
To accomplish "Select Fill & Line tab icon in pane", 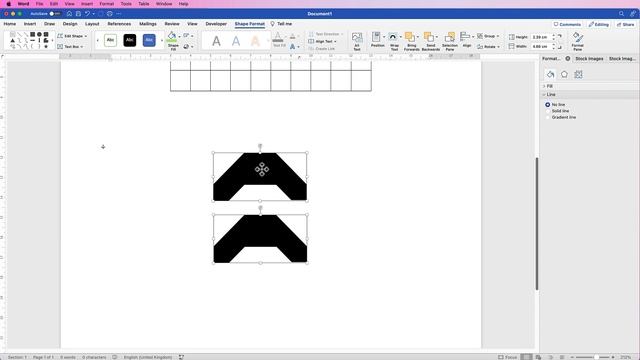I will point(550,74).
